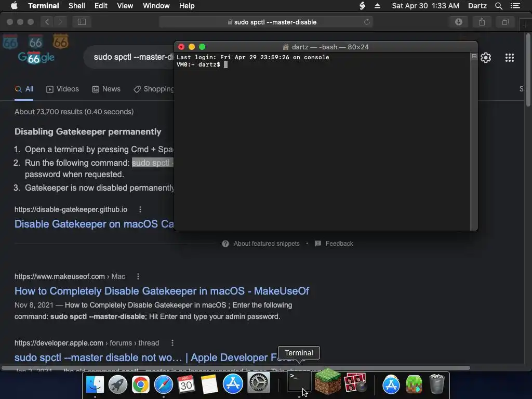Viewport: 532px width, 399px height.
Task: Open options for disable-gatekeeper.github.io result
Action: tap(140, 210)
